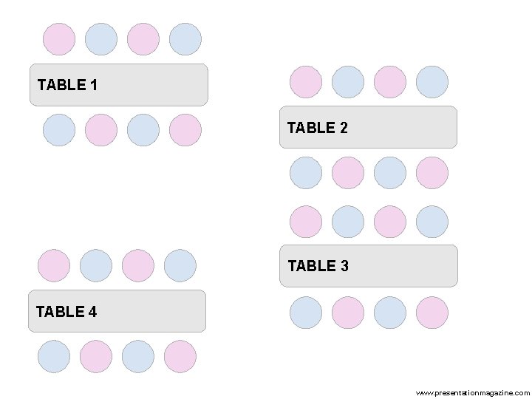
Task: Select the TABLE 4 rectangle
Action: pyautogui.click(x=117, y=311)
